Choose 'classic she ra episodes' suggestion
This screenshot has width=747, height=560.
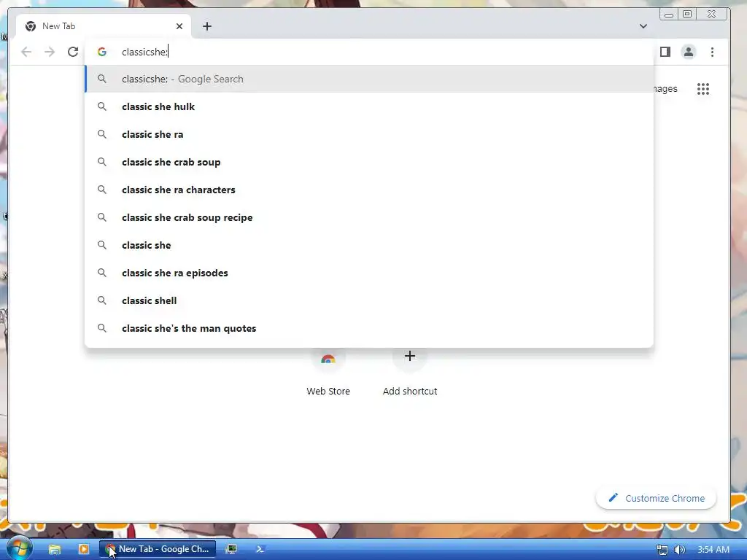coord(369,273)
